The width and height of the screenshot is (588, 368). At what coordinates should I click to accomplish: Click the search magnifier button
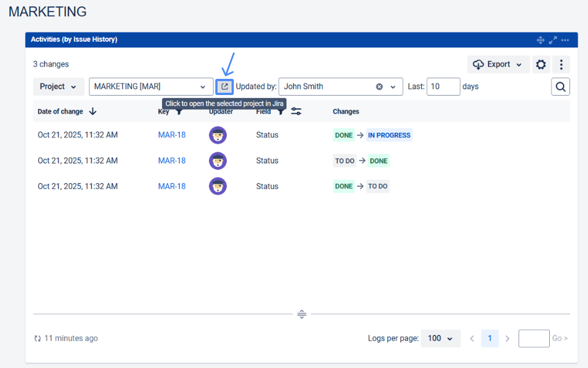[560, 87]
